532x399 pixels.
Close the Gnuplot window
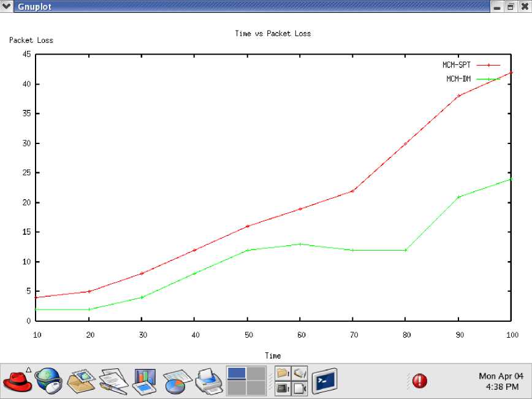[525, 7]
